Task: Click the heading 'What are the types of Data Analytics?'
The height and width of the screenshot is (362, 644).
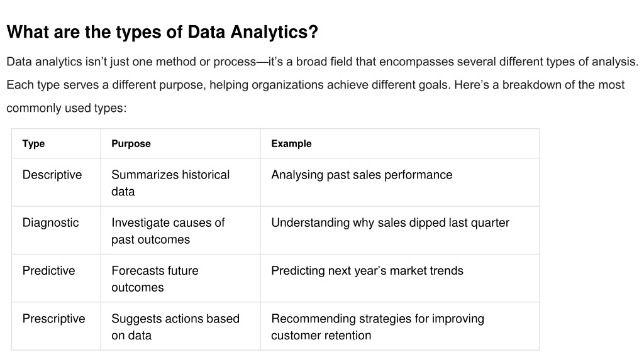Action: pos(162,32)
